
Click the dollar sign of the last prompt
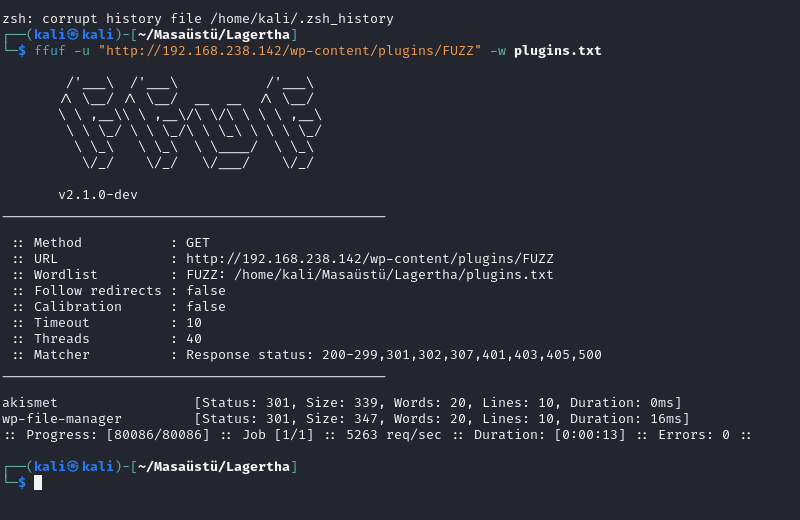[x=22, y=483]
